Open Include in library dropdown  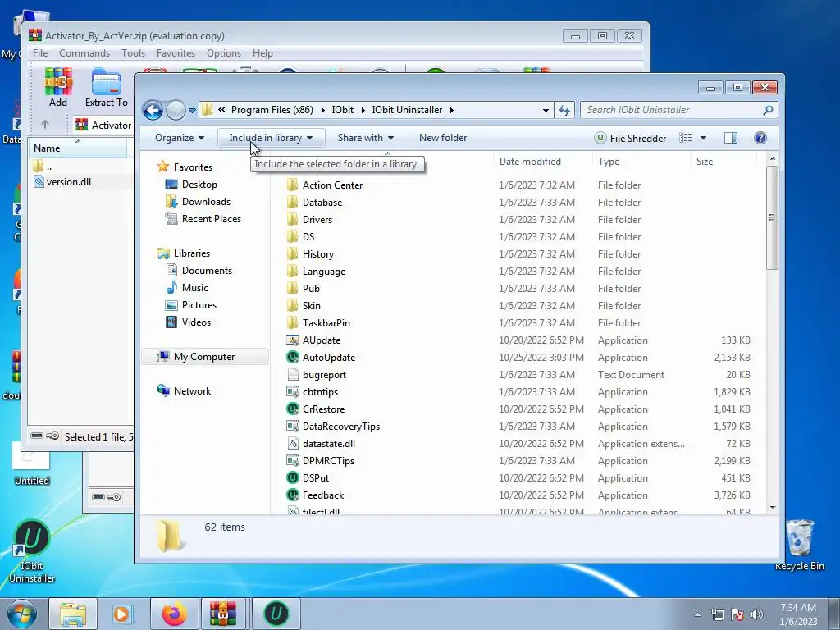click(x=271, y=138)
